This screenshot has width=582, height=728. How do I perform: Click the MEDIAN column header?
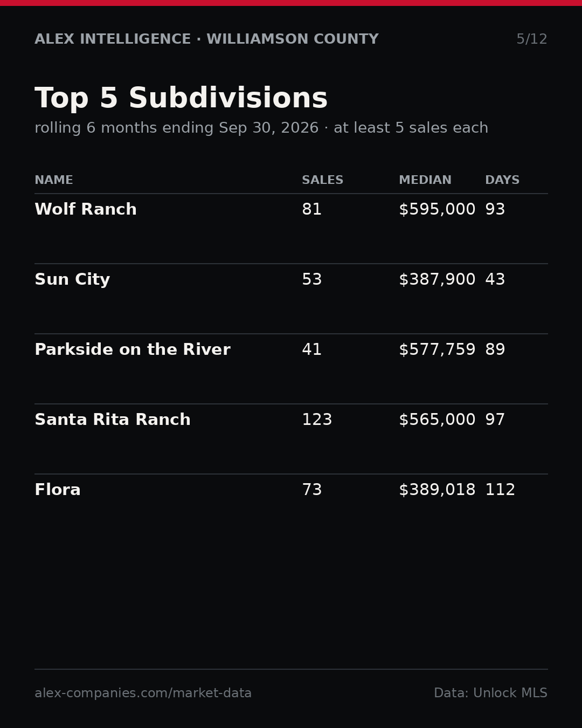[425, 180]
